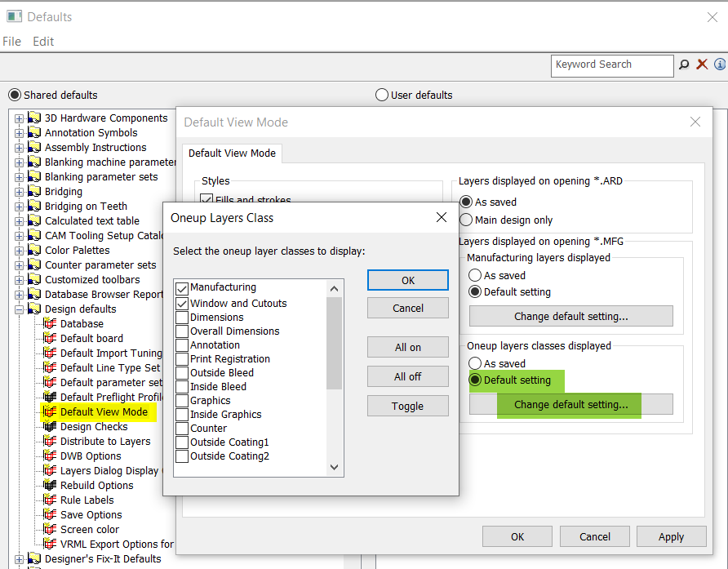
Task: Uncheck the Window and Cutouts layer class
Action: [x=183, y=303]
